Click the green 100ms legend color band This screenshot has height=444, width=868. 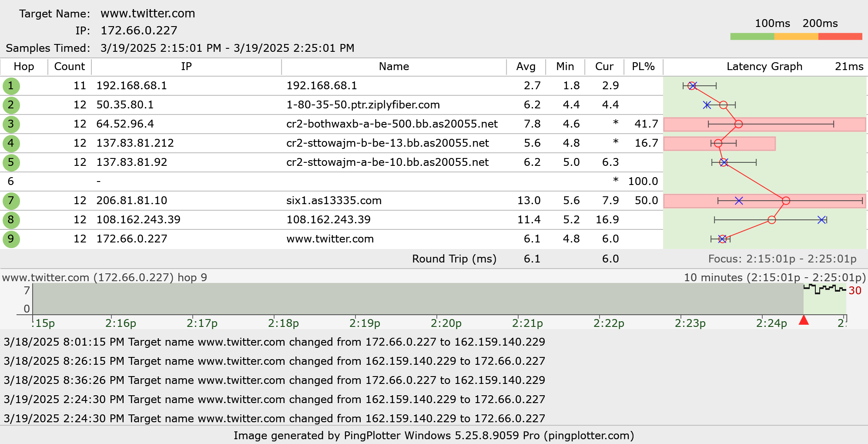tap(752, 37)
